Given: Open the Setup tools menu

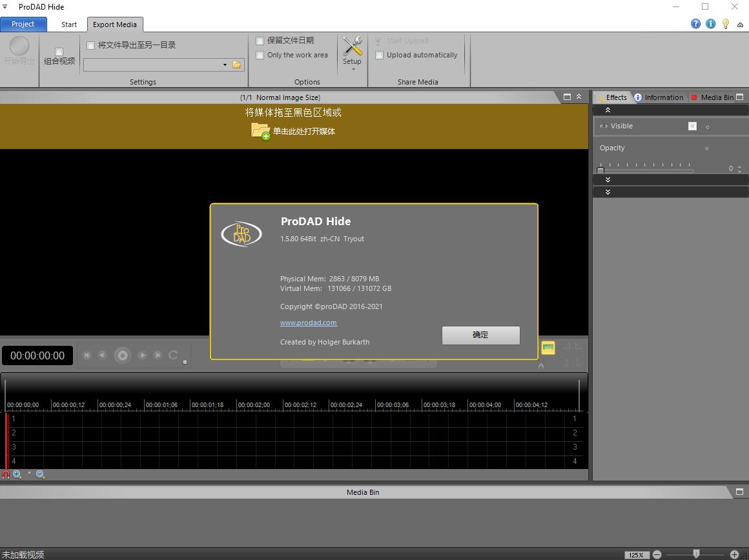Looking at the screenshot, I should pos(352,52).
